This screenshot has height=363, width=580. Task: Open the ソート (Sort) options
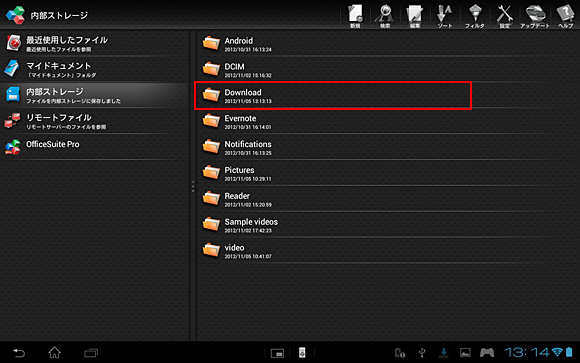(x=445, y=16)
